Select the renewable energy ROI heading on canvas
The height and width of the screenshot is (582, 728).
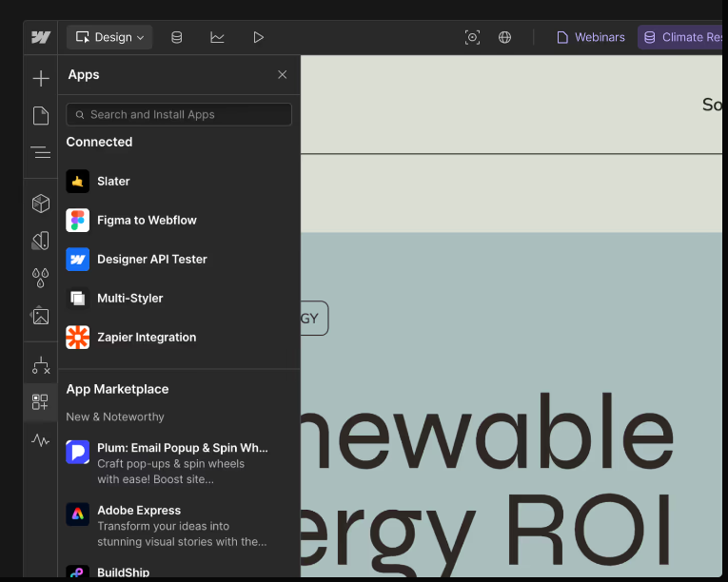486,483
